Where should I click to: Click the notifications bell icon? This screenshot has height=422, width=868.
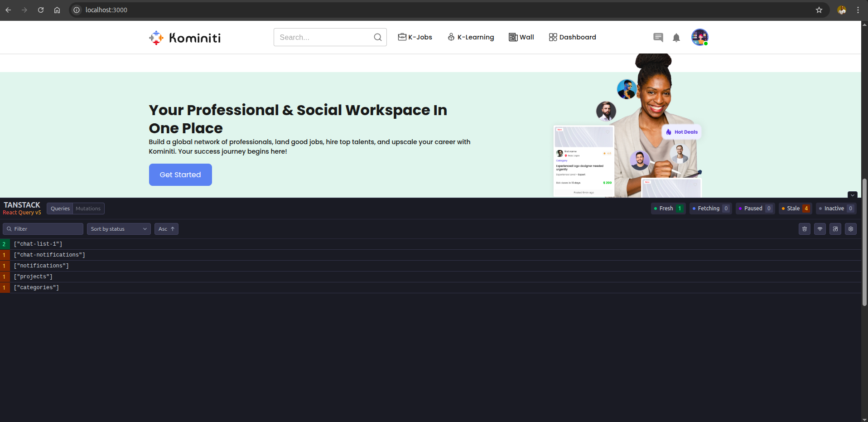coord(676,38)
